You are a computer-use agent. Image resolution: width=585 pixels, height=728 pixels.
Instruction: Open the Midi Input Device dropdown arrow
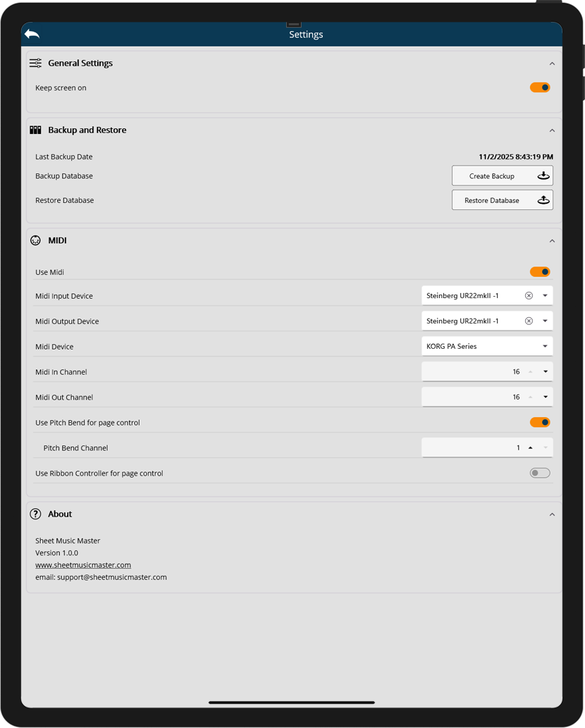click(546, 296)
